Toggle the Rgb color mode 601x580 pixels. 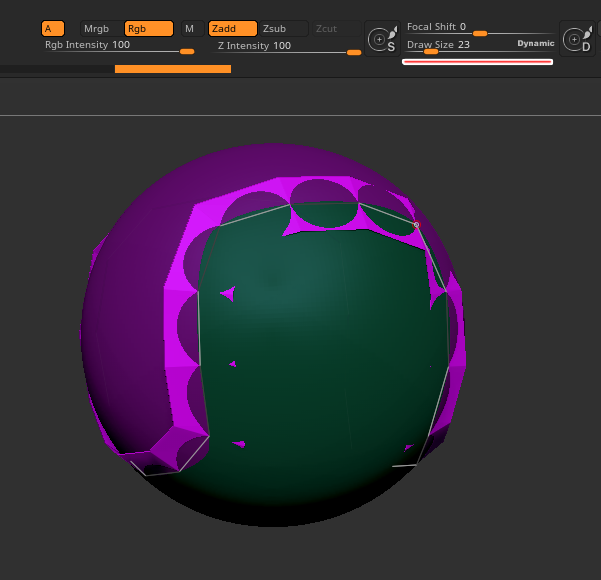[x=148, y=29]
